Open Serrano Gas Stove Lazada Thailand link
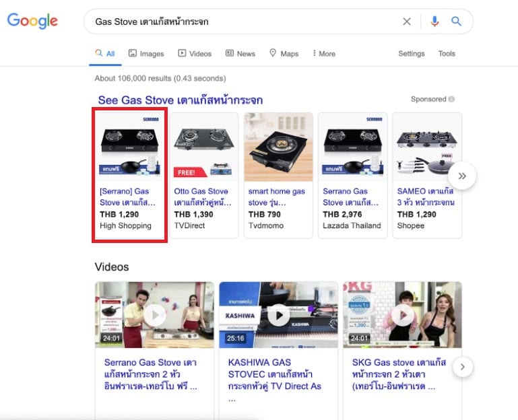This screenshot has width=518, height=420. [x=350, y=197]
